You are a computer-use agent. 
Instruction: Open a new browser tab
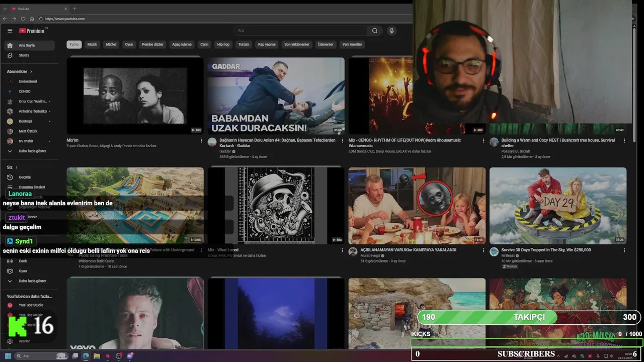(x=74, y=9)
